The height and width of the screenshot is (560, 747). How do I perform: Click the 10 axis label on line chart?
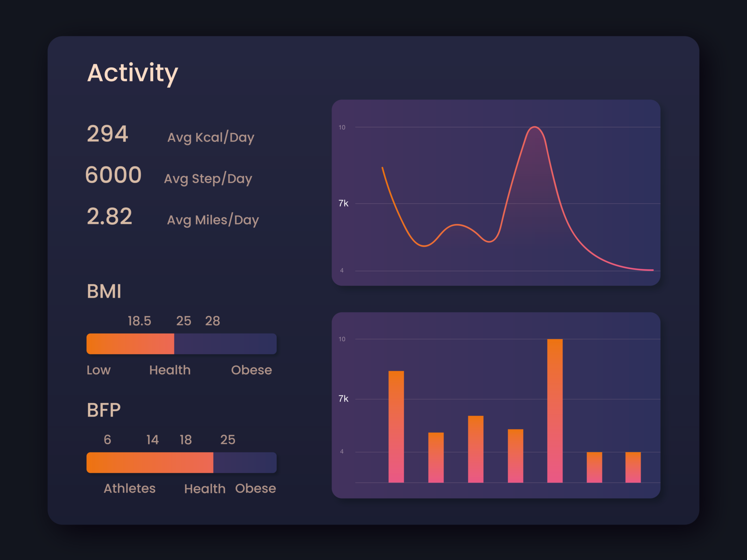(x=342, y=127)
